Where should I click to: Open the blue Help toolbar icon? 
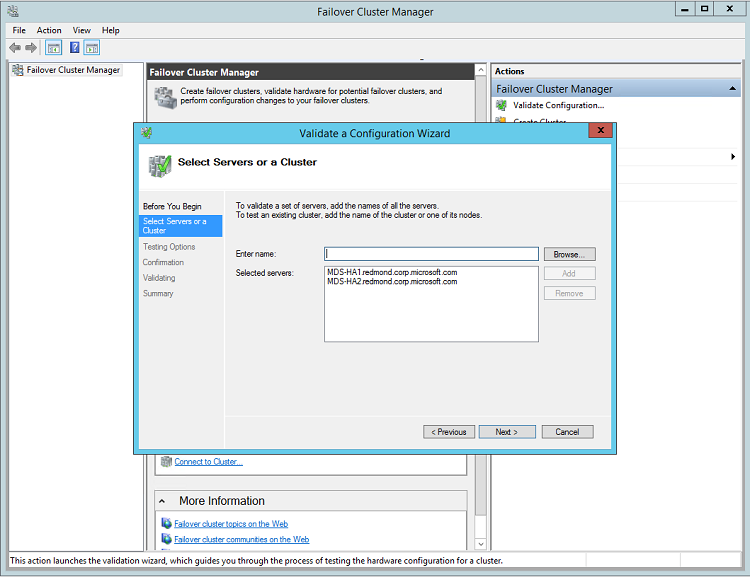pos(75,47)
